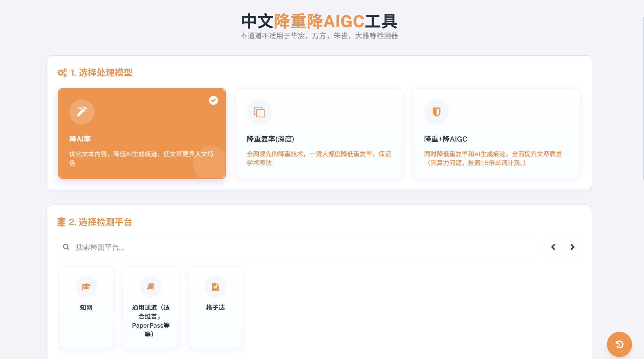
Task: Click inside the 搜索检测平台 search field
Action: point(209,247)
